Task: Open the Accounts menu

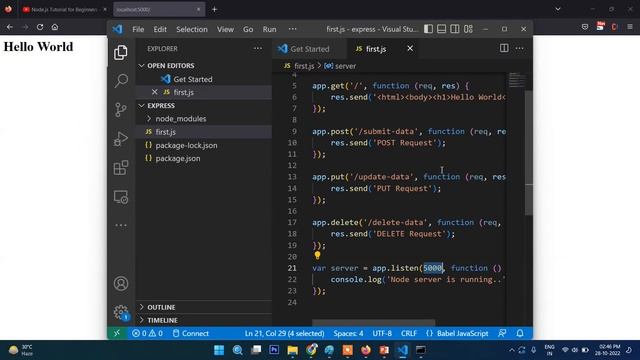Action: point(121,283)
